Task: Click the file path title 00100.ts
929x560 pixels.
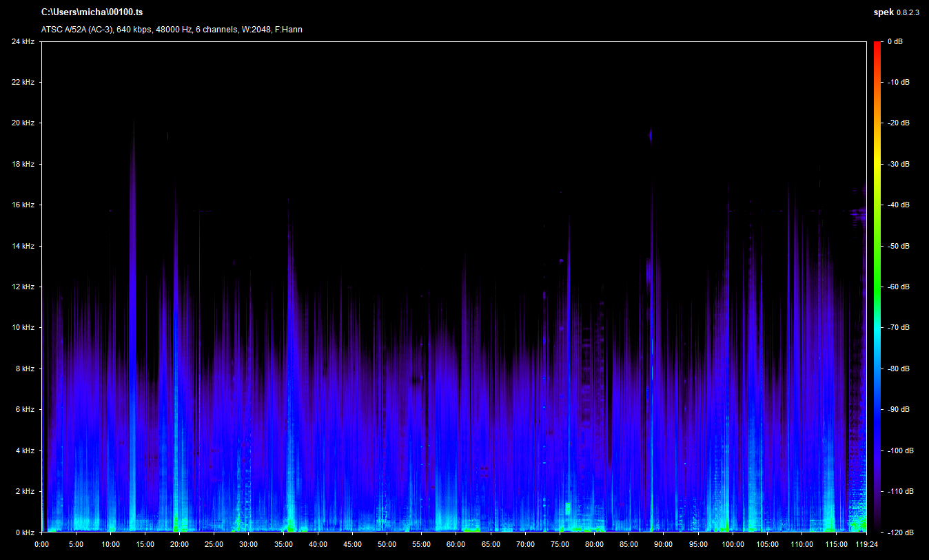Action: coord(92,12)
